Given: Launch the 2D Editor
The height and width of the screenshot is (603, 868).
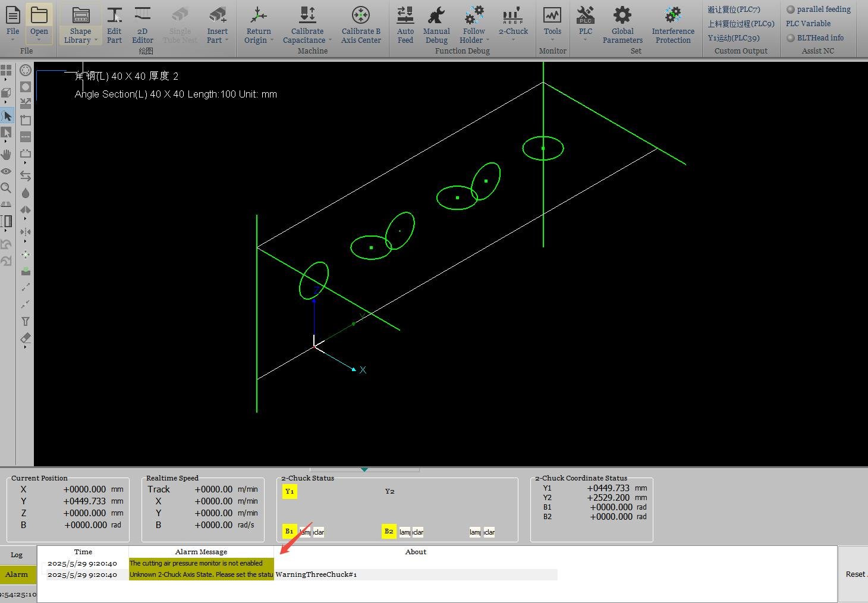Looking at the screenshot, I should [x=143, y=25].
